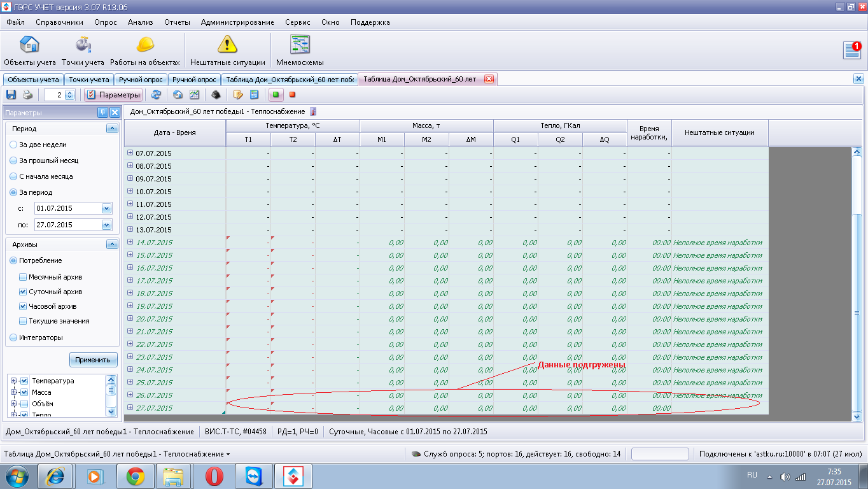Select the За две недели period
Image resolution: width=868 pixels, height=489 pixels.
38,145
